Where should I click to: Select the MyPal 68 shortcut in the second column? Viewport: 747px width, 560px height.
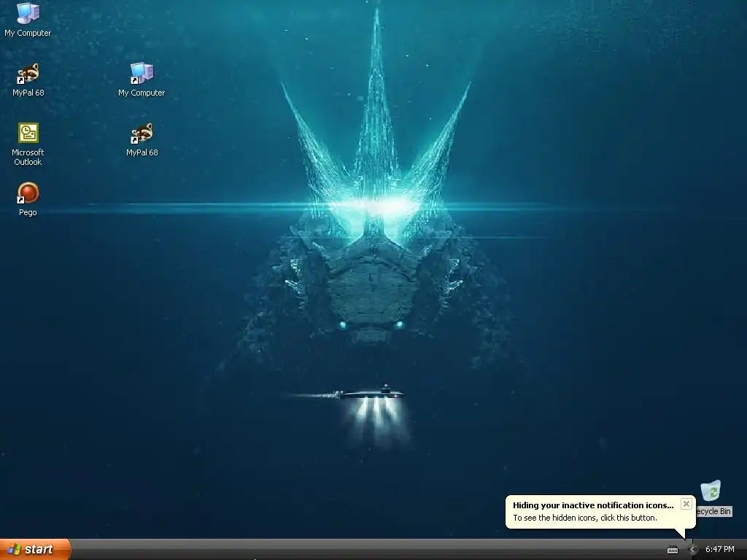point(142,139)
